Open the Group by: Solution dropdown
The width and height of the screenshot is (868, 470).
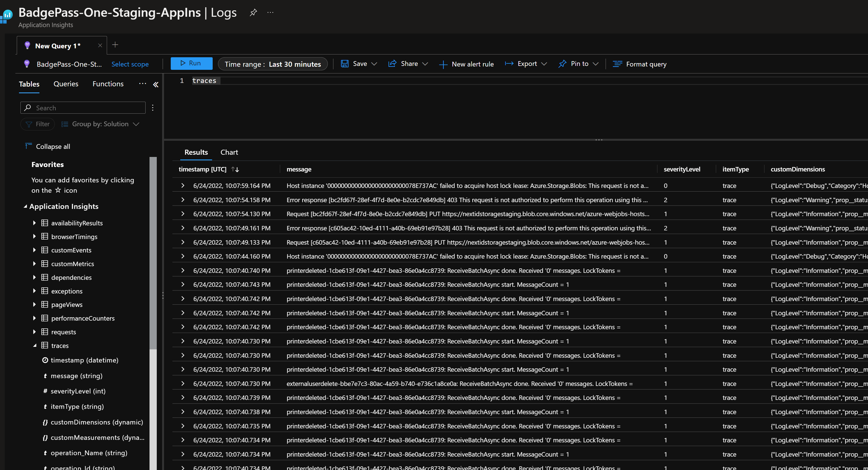tap(100, 124)
